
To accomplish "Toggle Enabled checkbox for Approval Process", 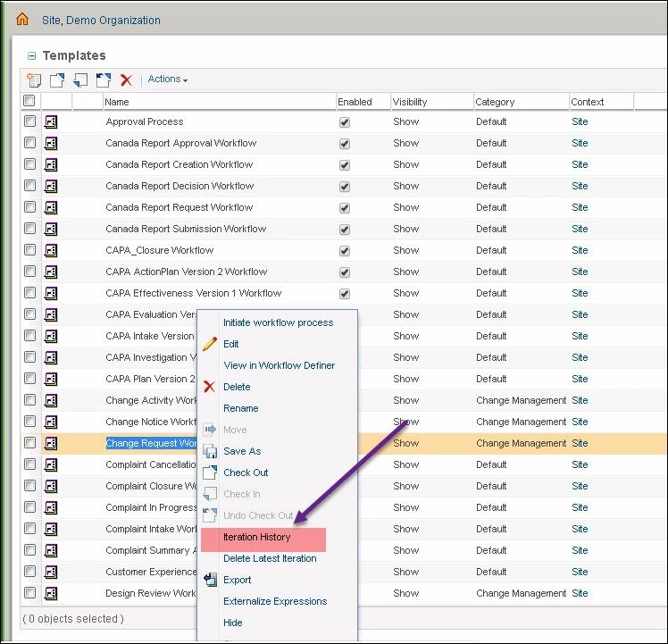I will [x=345, y=122].
